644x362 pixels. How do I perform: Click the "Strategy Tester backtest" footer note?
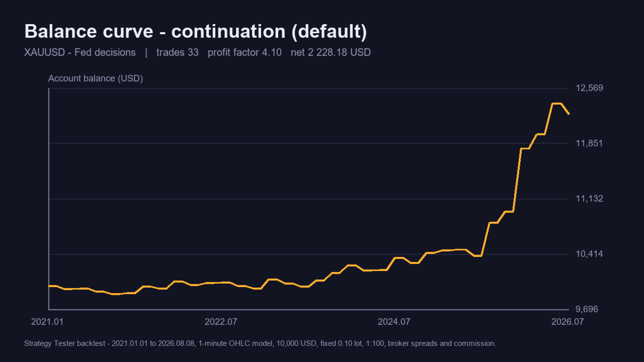tap(260, 344)
